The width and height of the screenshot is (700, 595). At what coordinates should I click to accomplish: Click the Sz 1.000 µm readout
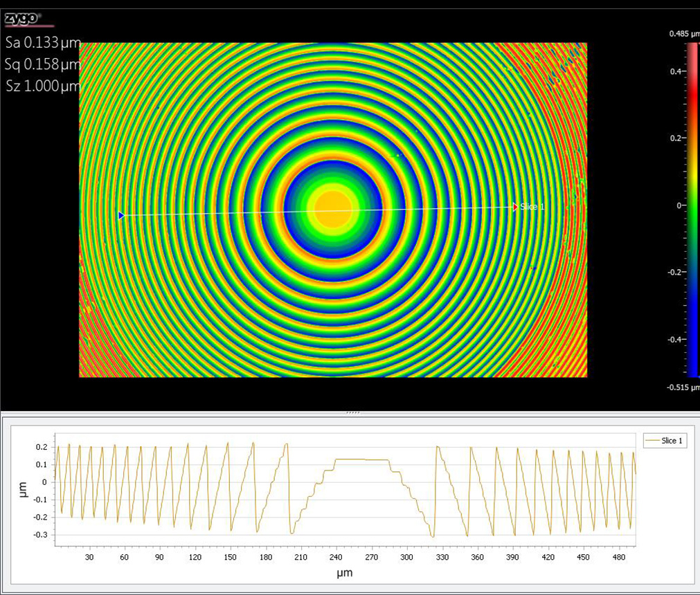(43, 86)
